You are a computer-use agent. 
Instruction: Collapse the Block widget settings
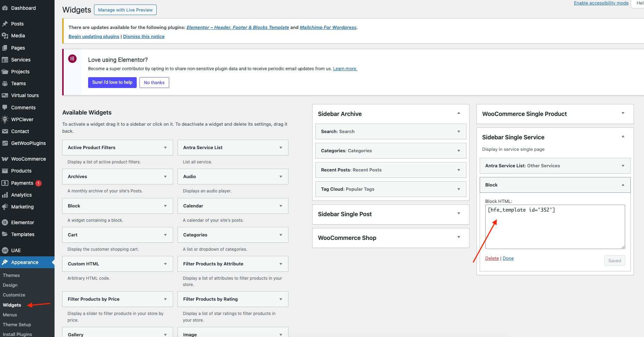click(623, 185)
